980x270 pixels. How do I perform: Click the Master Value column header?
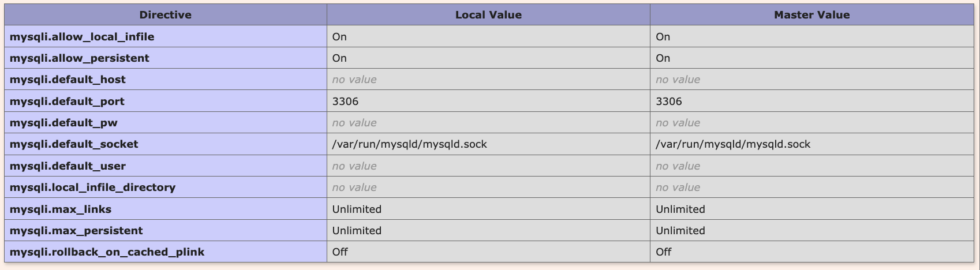pyautogui.click(x=811, y=15)
